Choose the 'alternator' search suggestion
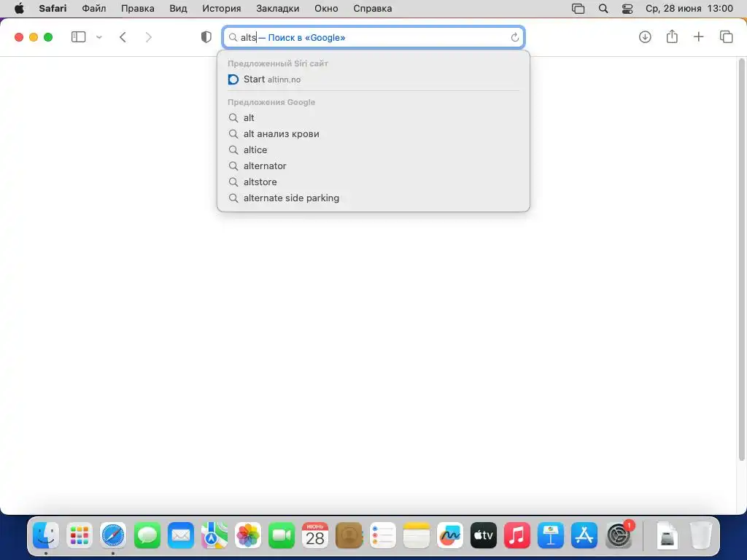Screen dimensions: 747x560 point(373,166)
